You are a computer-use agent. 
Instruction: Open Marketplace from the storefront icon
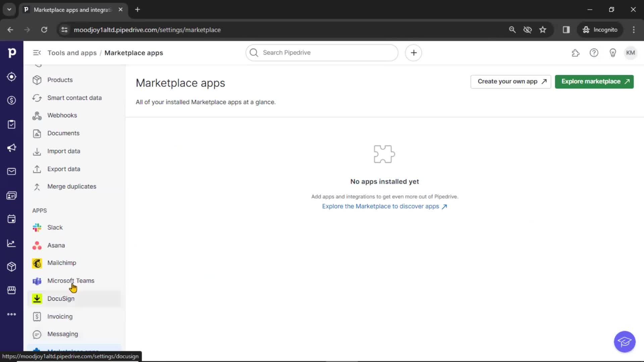tap(12, 290)
